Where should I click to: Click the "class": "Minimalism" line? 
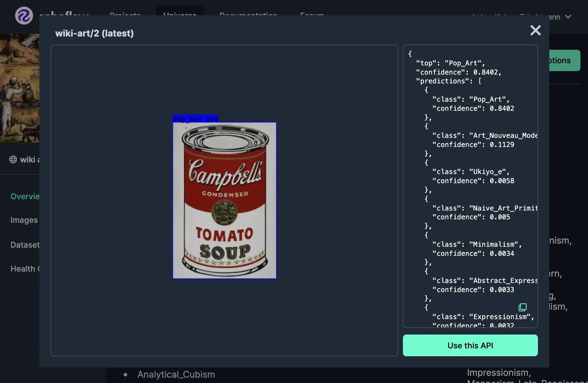[477, 245]
